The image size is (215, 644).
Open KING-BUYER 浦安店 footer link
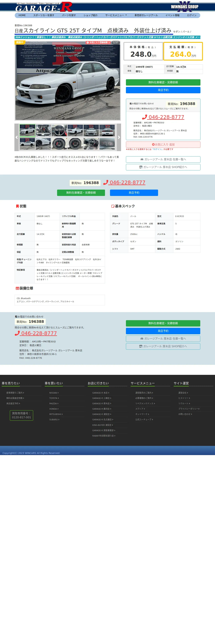pos(103,425)
